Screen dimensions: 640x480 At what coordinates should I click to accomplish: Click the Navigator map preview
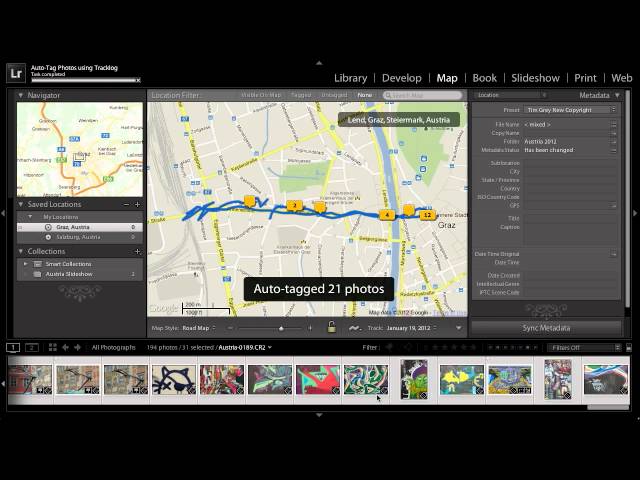click(80, 149)
